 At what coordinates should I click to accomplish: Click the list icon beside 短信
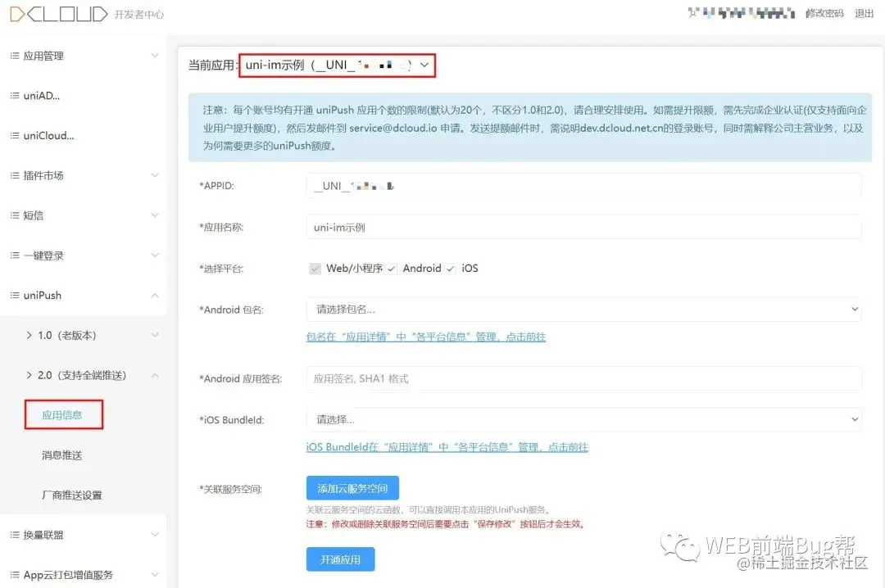[15, 215]
